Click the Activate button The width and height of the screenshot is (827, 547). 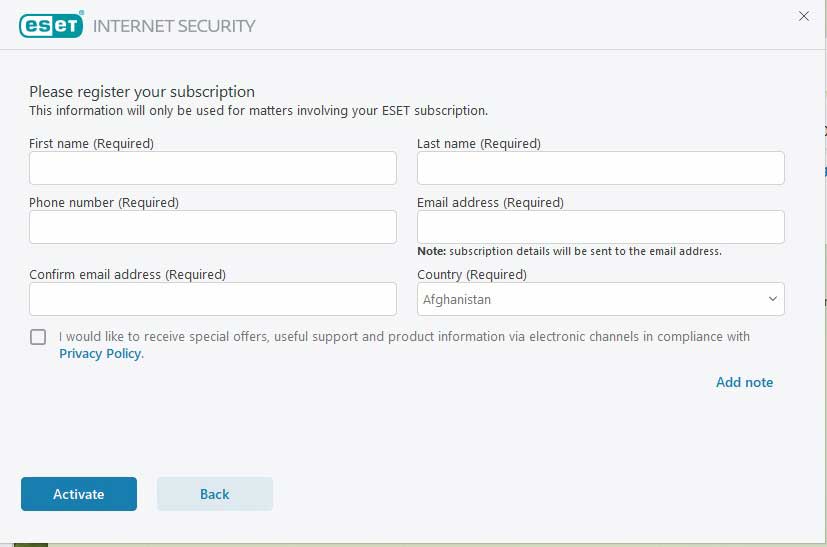pyautogui.click(x=79, y=494)
